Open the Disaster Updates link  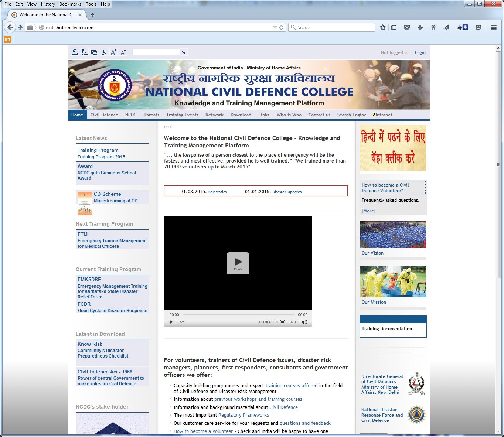[x=287, y=192]
